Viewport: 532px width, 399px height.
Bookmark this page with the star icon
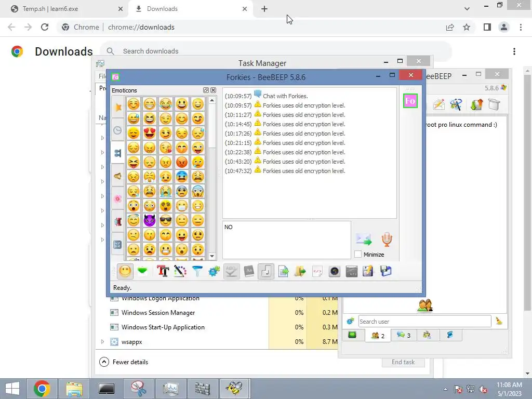tap(467, 27)
